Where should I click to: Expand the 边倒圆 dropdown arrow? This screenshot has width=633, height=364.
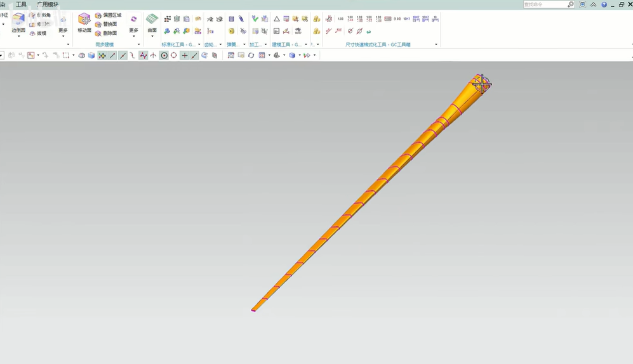point(18,36)
